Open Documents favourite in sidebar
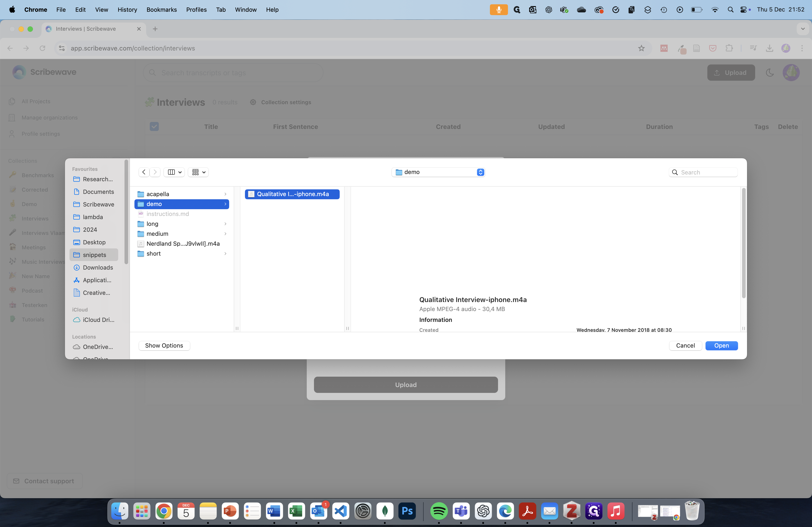 pos(94,192)
